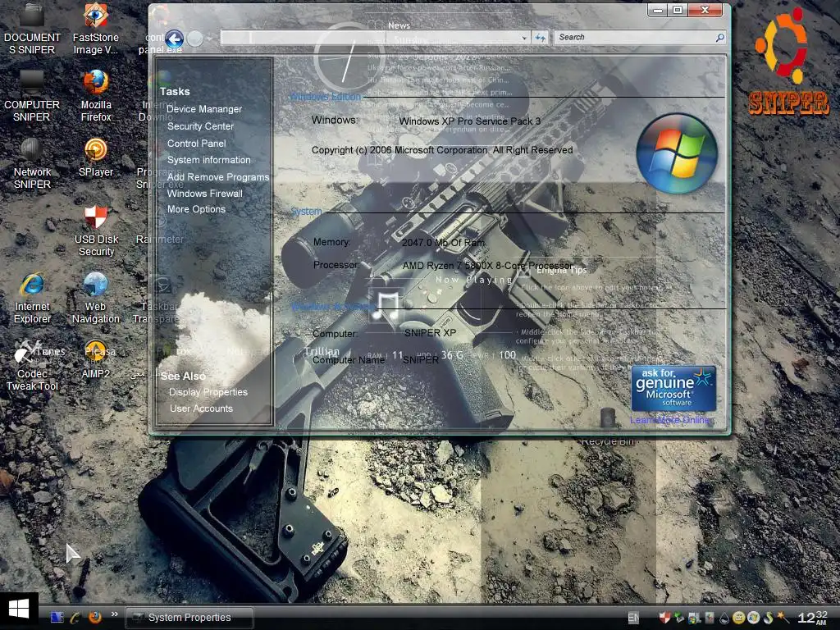The width and height of the screenshot is (840, 630).
Task: Open COMPUTER SNIPER desktop icon
Action: click(x=32, y=97)
